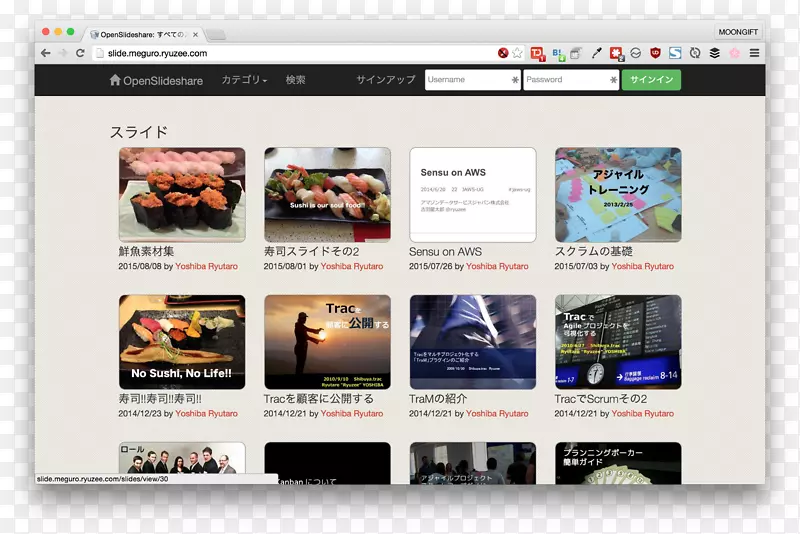
Task: Reload the page with the refresh icon
Action: [80, 53]
